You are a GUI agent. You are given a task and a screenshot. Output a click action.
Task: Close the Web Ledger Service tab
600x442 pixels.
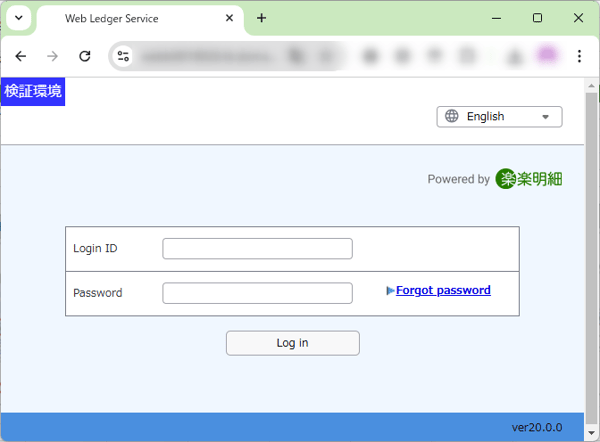coord(230,18)
